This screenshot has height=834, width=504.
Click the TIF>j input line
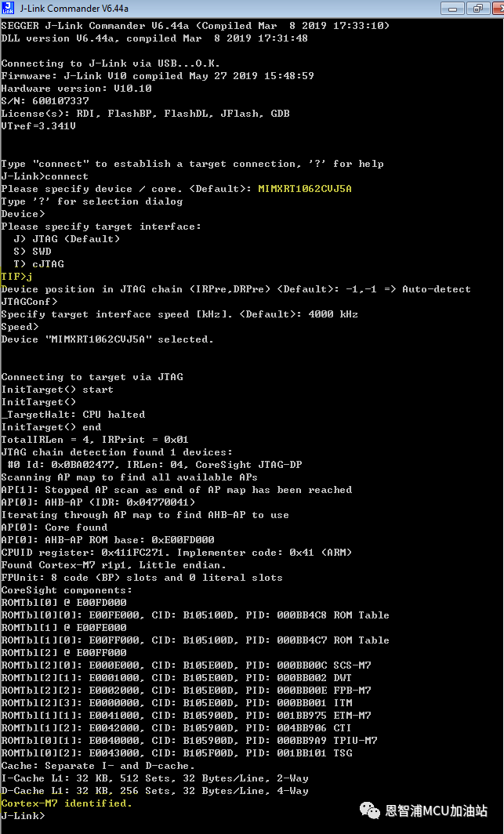point(17,277)
